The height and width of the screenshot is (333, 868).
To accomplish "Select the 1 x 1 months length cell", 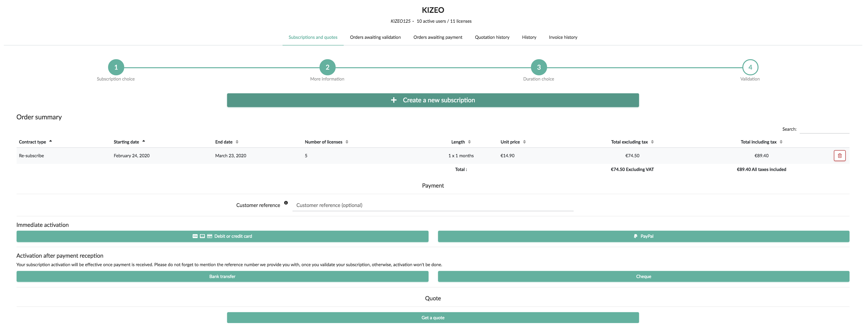I will (x=461, y=156).
